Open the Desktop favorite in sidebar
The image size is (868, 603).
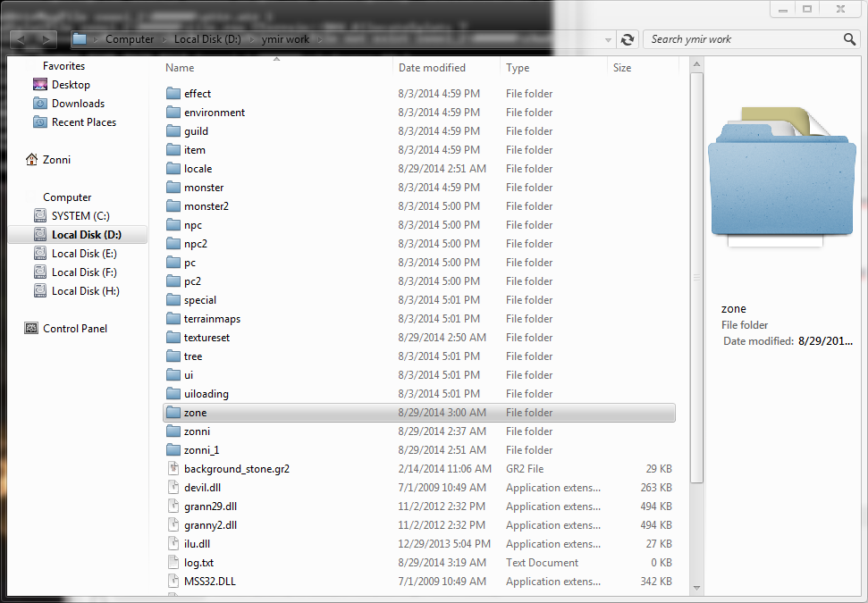[70, 85]
